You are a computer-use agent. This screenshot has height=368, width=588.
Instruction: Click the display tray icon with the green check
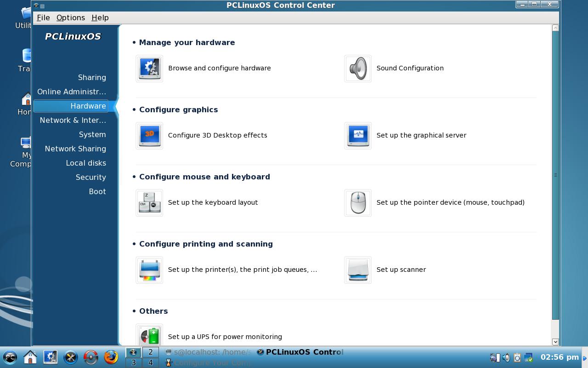point(529,357)
